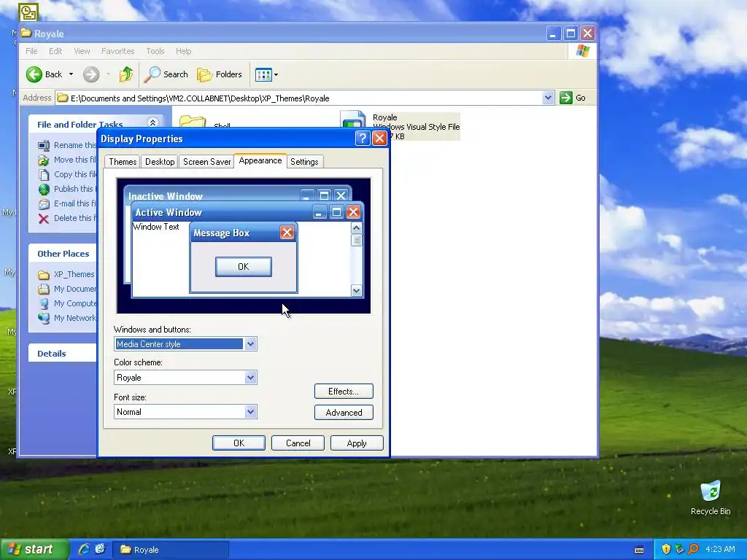Click preview scrollbar down arrow

(356, 290)
